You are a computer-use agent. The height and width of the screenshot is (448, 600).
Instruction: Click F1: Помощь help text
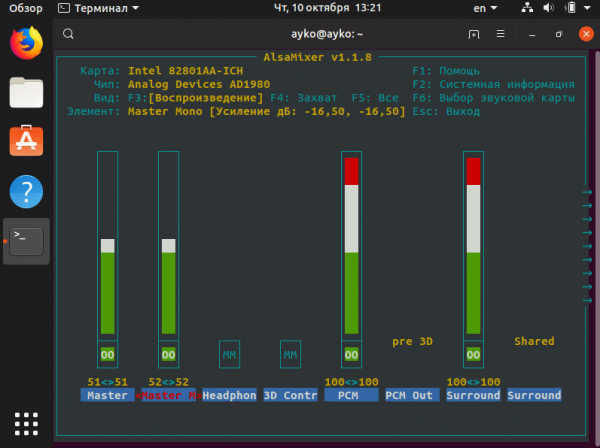(446, 71)
